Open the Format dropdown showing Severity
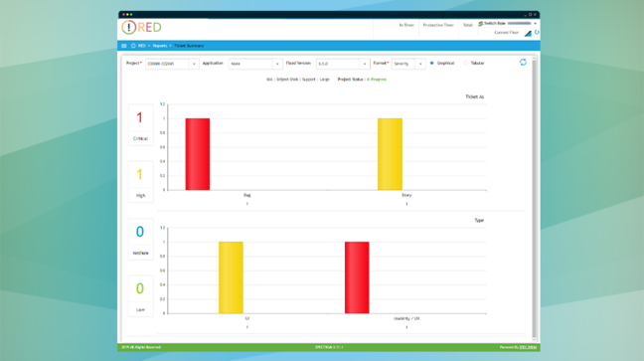Viewport: 644px width, 361px height. (x=408, y=64)
